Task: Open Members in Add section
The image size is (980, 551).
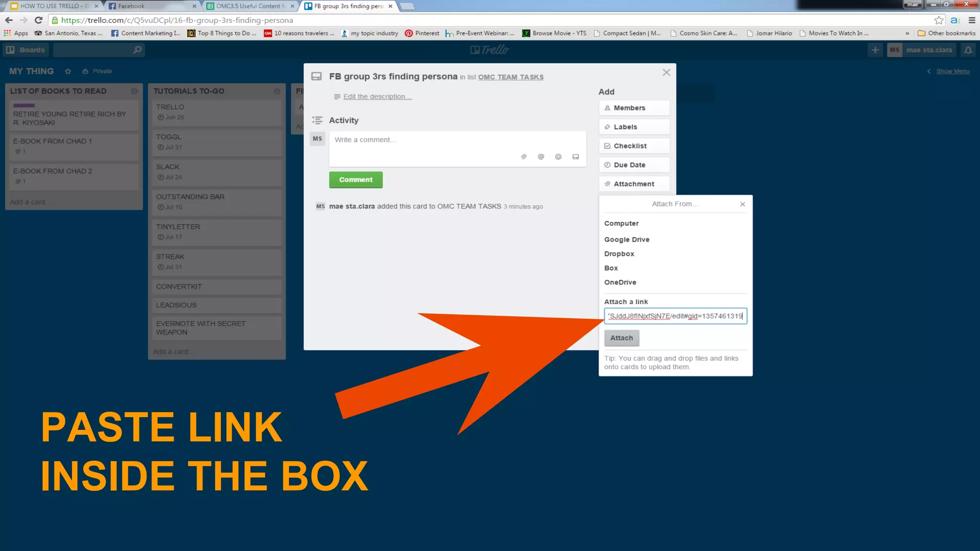Action: click(x=634, y=108)
